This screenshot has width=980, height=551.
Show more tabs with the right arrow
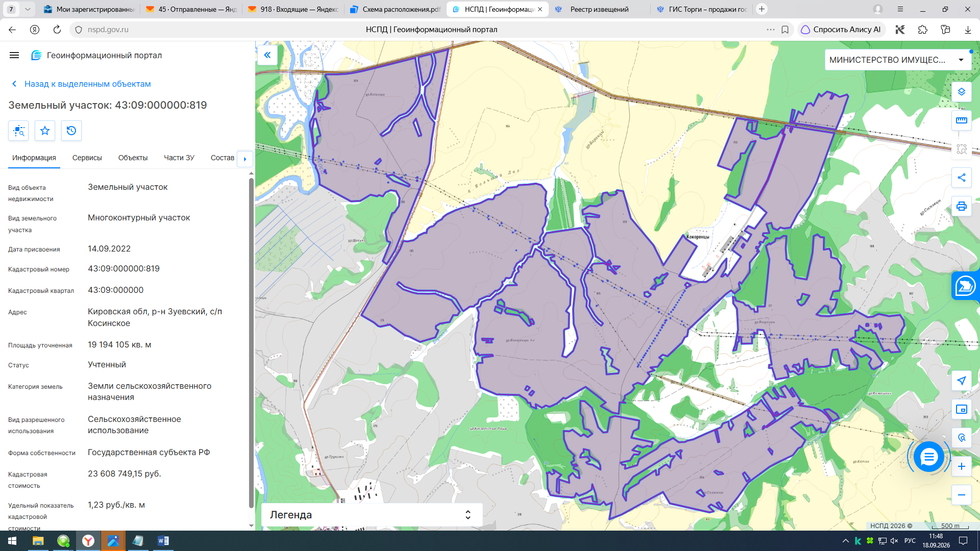click(x=245, y=159)
